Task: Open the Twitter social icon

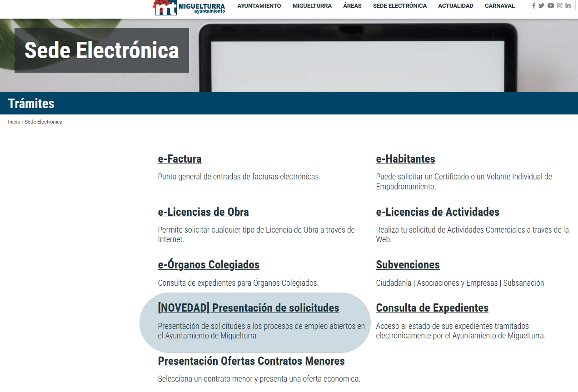Action: 541,6
